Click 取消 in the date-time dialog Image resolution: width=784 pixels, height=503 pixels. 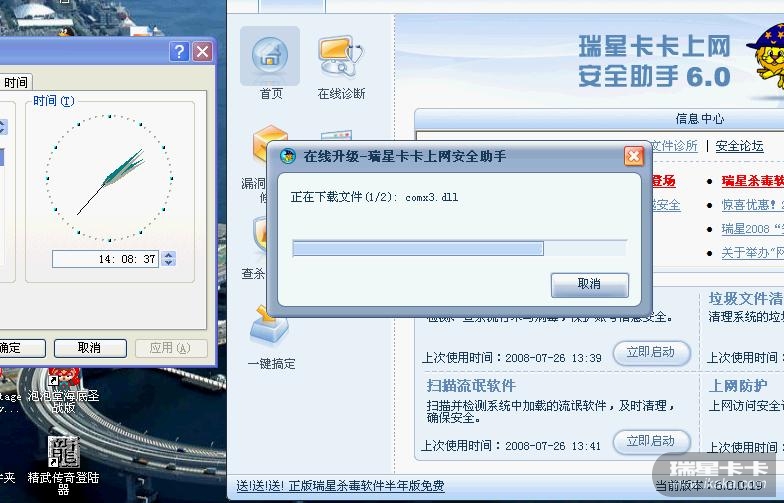coord(90,348)
